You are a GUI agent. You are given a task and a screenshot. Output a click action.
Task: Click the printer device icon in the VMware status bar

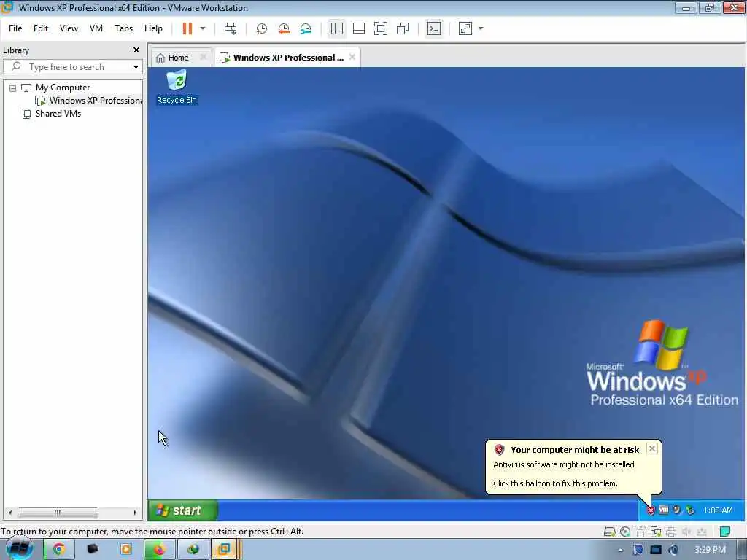click(671, 532)
